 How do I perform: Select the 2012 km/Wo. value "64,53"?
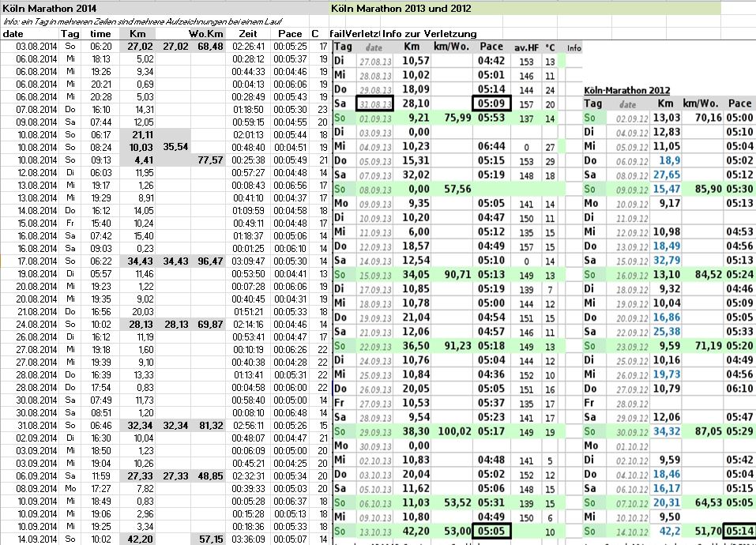click(x=709, y=502)
